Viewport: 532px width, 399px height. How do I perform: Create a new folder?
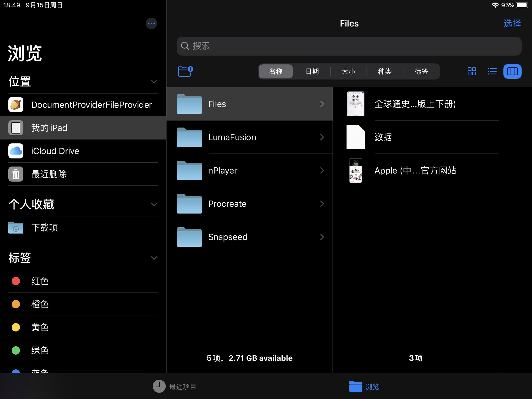click(x=185, y=71)
